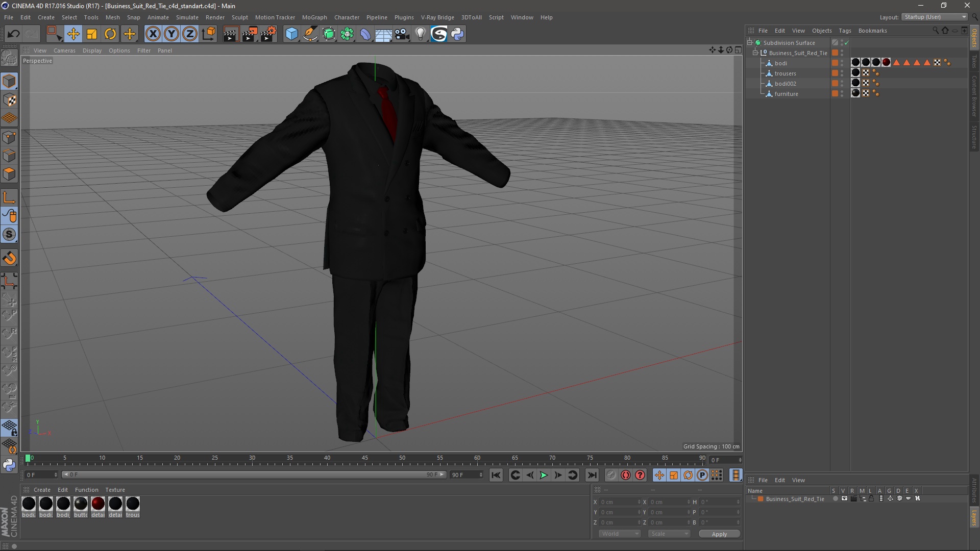980x551 pixels.
Task: Click the Bend deformer icon
Action: click(365, 34)
